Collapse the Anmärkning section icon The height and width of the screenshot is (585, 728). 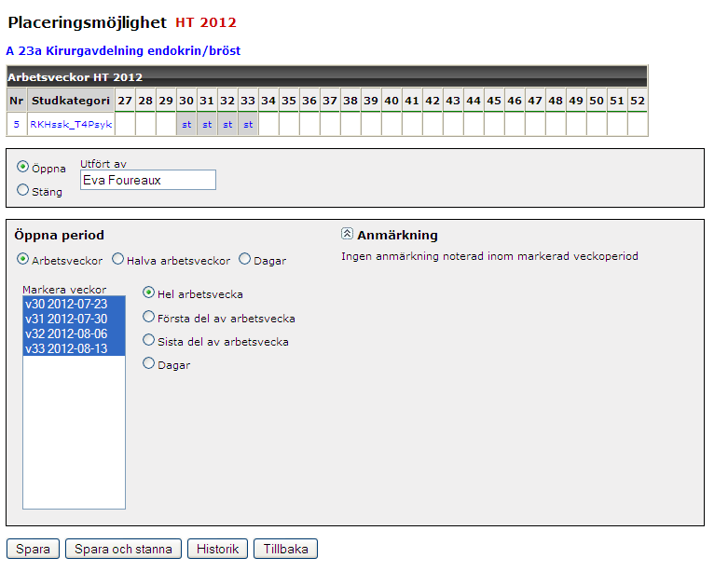347,234
